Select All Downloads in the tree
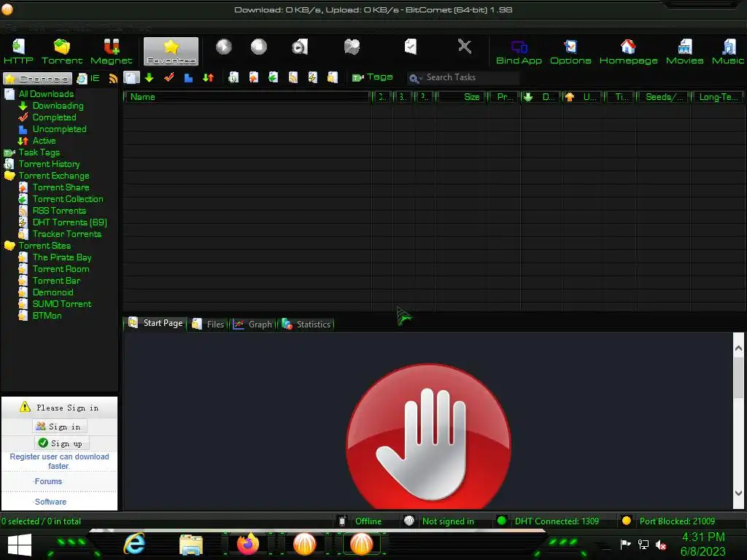Screen dimensions: 747x560 point(46,94)
